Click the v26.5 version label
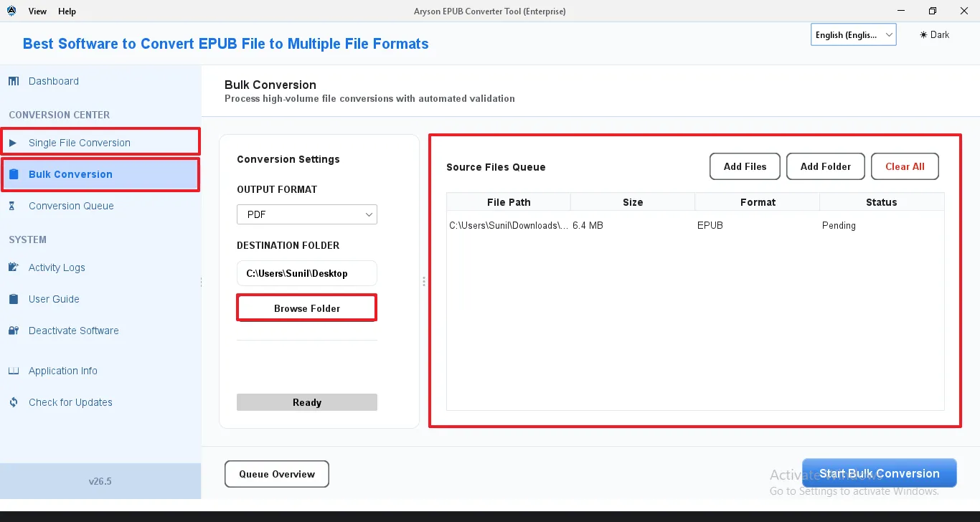Viewport: 980px width, 522px height. tap(100, 481)
